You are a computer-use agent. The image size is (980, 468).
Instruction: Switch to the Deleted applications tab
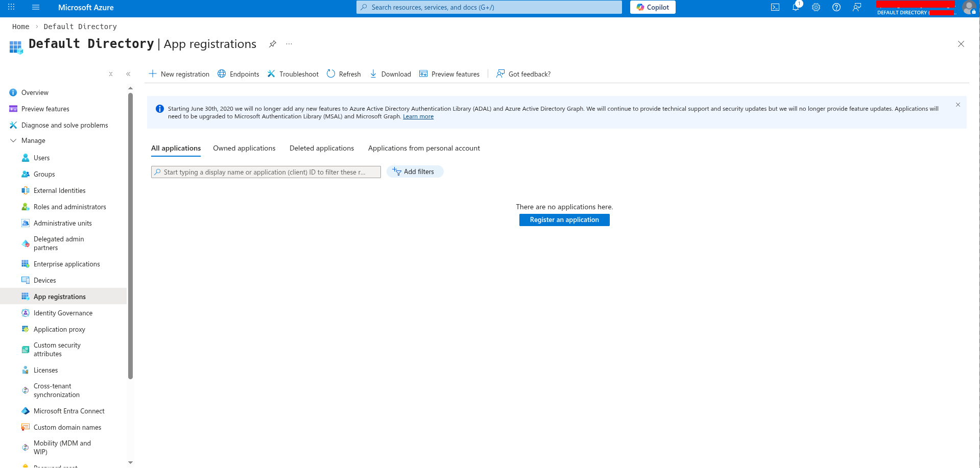[x=321, y=148]
